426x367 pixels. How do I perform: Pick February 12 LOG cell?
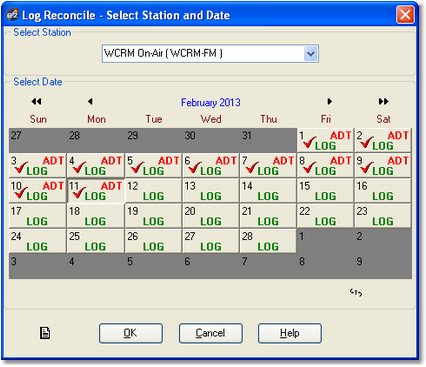point(153,191)
